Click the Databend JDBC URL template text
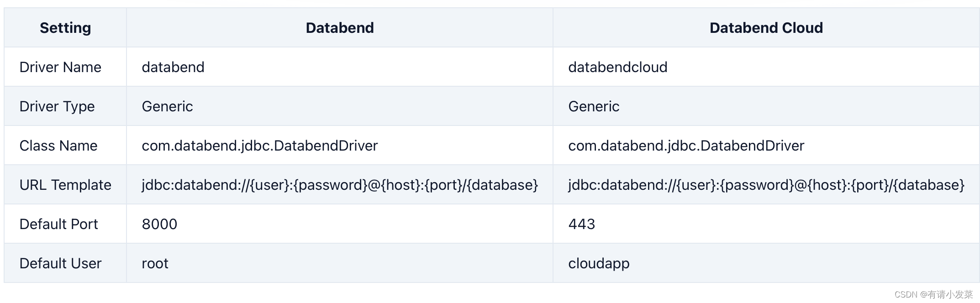The width and height of the screenshot is (980, 303). [340, 185]
